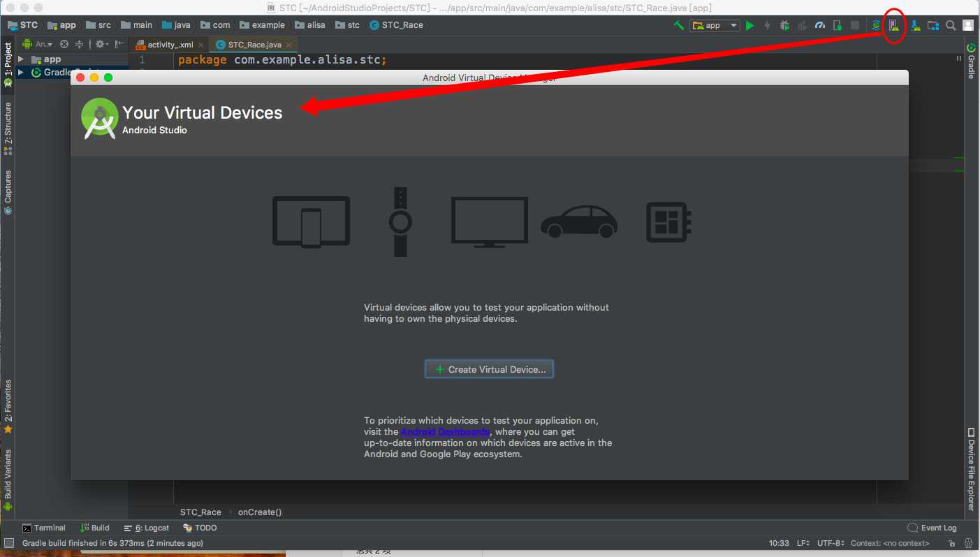
Task: Click the Collapse All icon in Project panel
Action: click(x=80, y=44)
